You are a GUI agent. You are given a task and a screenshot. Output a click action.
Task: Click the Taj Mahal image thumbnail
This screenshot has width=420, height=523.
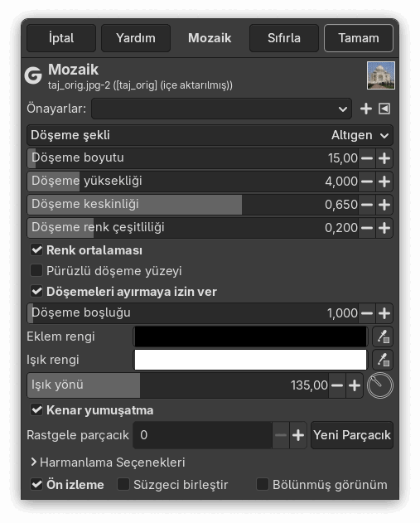pyautogui.click(x=381, y=75)
